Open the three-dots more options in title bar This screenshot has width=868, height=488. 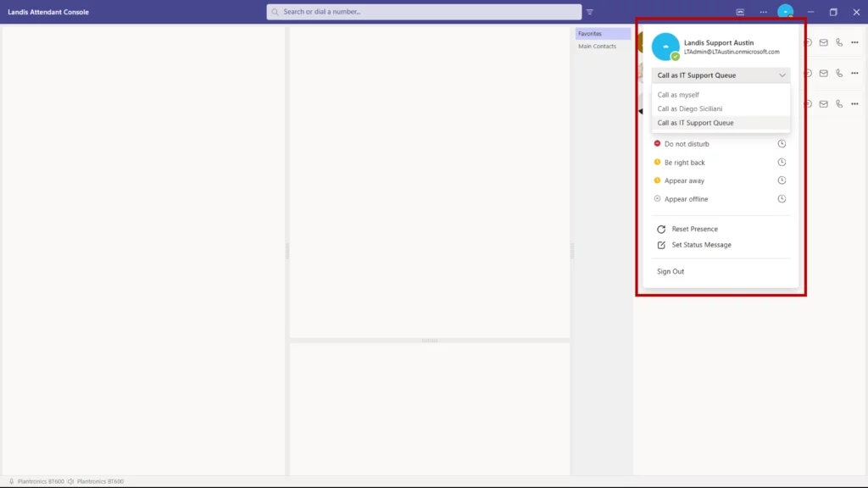[x=763, y=12]
